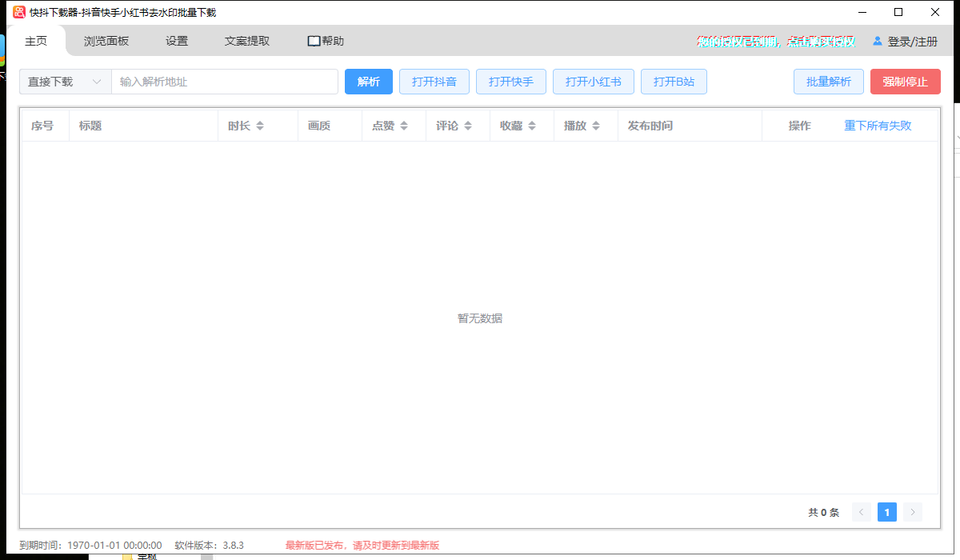
Task: Sort by 时长 using its sort arrows
Action: pos(260,126)
